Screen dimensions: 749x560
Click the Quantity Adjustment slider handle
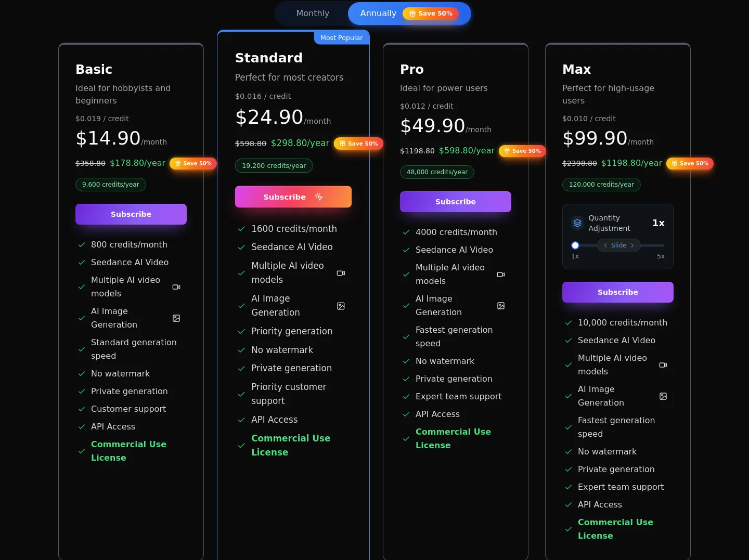(575, 245)
